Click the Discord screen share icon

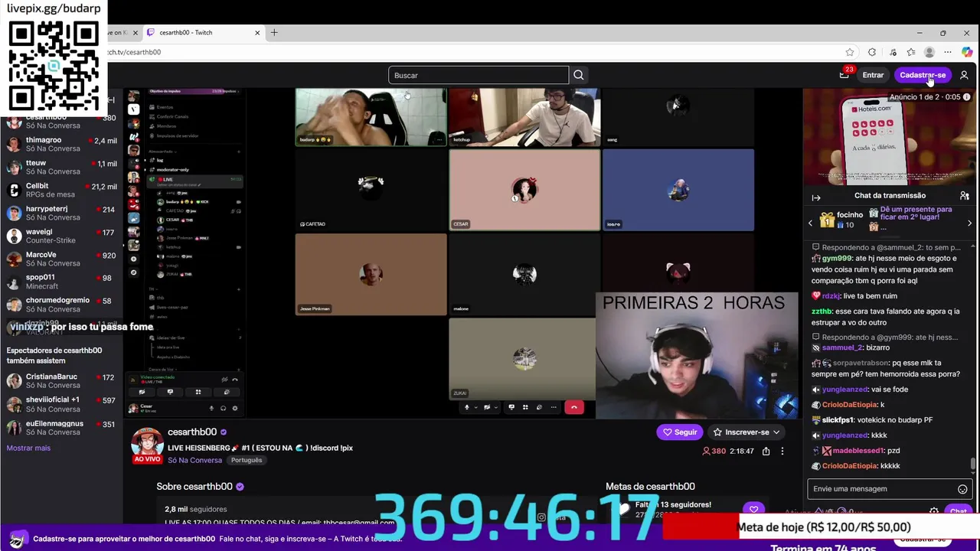click(511, 407)
